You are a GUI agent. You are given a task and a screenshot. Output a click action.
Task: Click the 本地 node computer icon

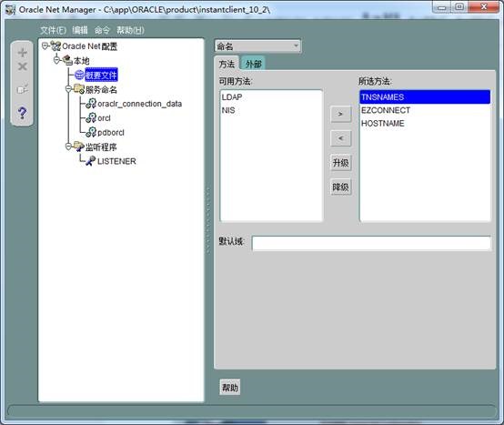(x=67, y=60)
